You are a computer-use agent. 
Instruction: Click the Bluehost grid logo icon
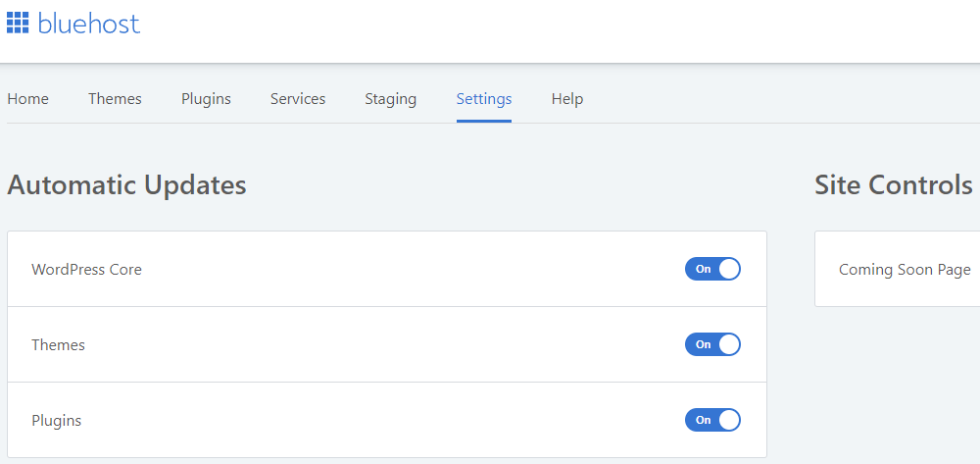(18, 23)
